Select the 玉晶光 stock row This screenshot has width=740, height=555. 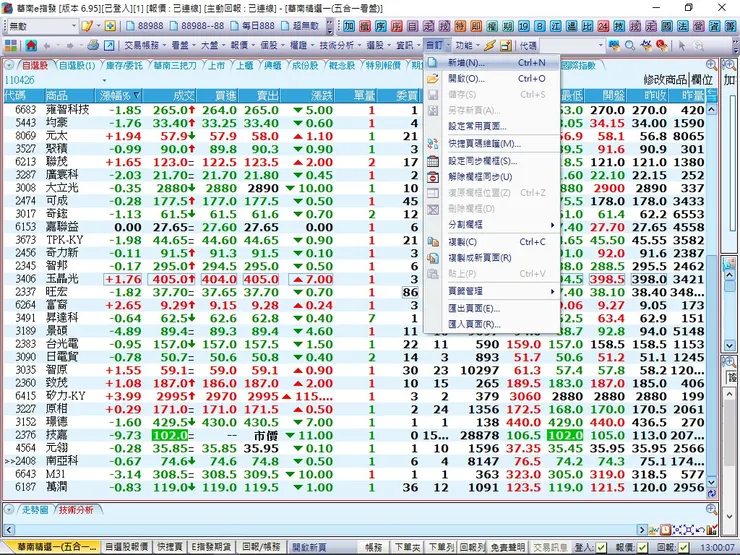[x=354, y=279]
